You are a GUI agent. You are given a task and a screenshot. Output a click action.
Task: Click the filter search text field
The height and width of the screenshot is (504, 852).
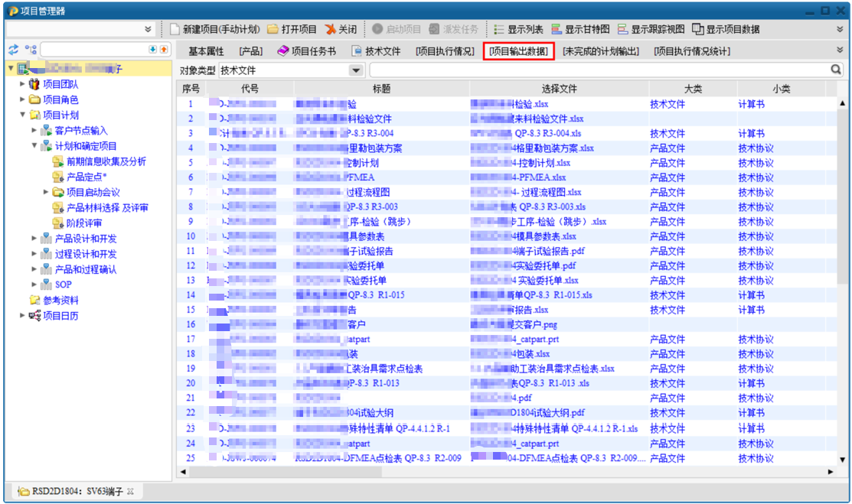point(597,70)
